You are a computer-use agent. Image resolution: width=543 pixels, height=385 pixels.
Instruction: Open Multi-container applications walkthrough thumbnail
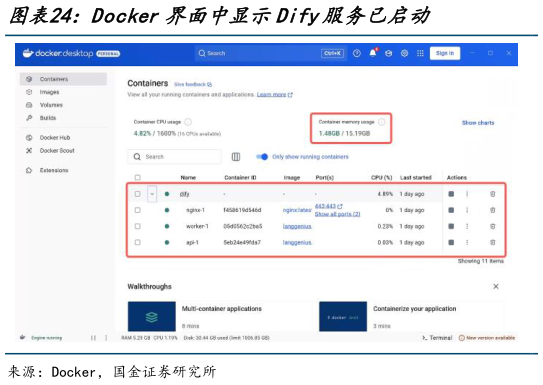(x=152, y=316)
